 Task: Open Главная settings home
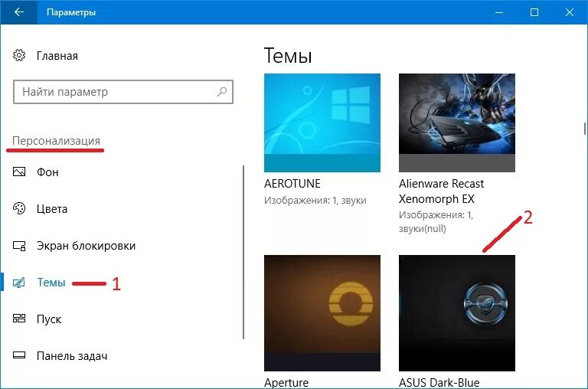(57, 56)
